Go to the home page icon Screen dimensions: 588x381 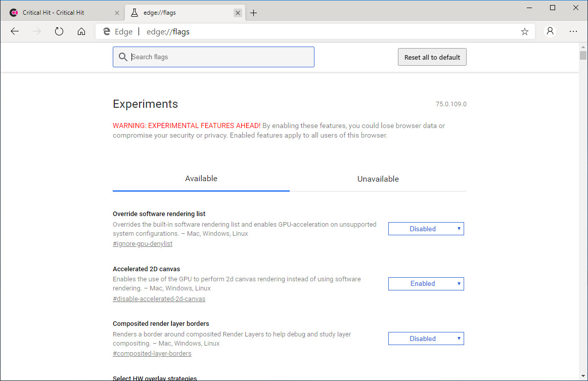(x=81, y=31)
